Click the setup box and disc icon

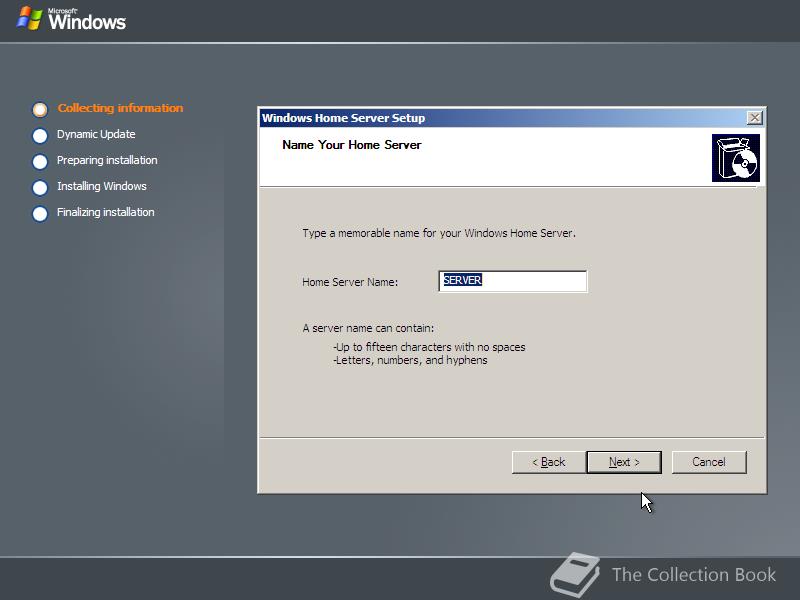tap(736, 158)
